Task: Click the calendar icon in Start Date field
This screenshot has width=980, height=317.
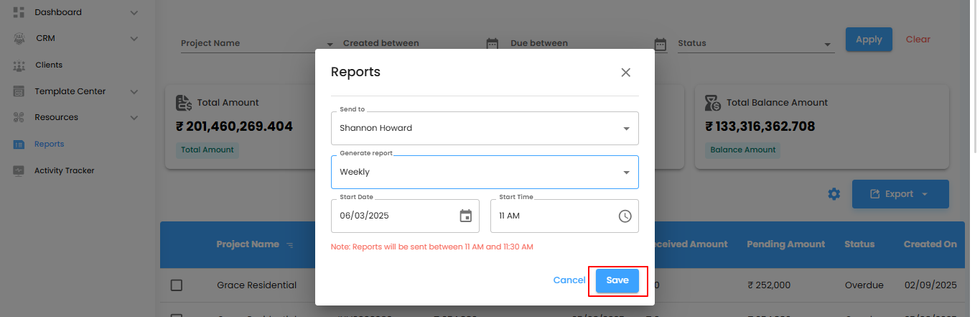Action: pos(465,216)
